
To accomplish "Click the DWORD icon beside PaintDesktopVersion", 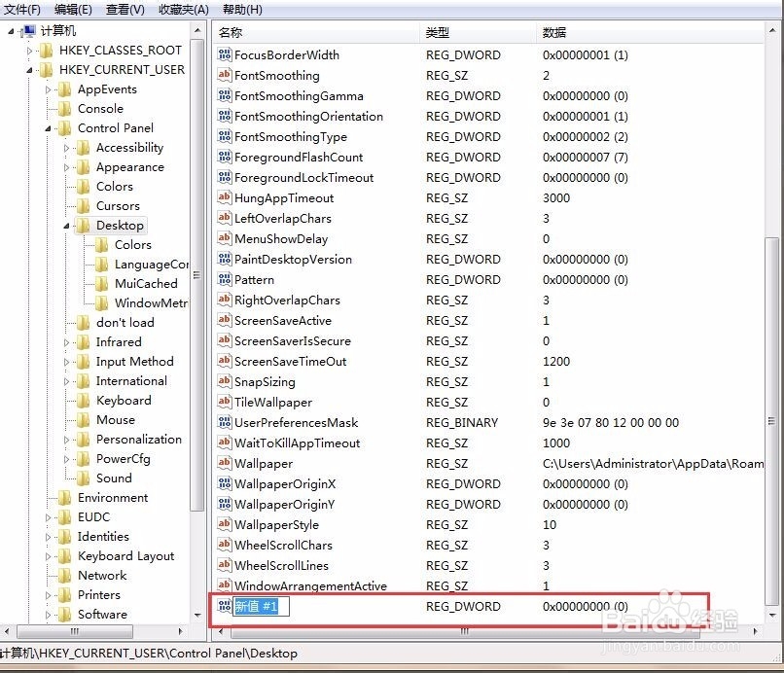I will pos(225,259).
